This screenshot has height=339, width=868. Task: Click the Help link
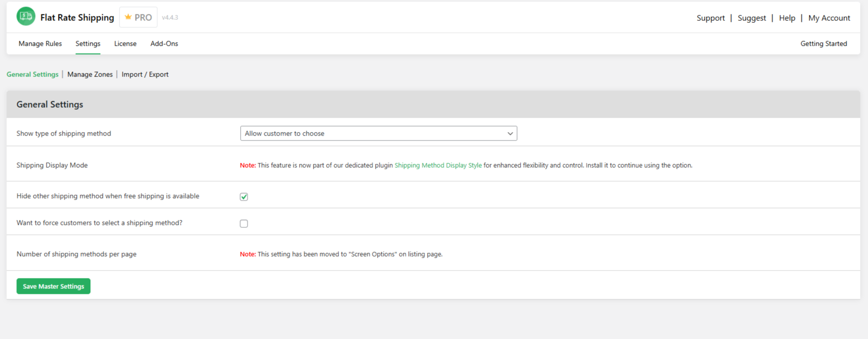coord(787,18)
